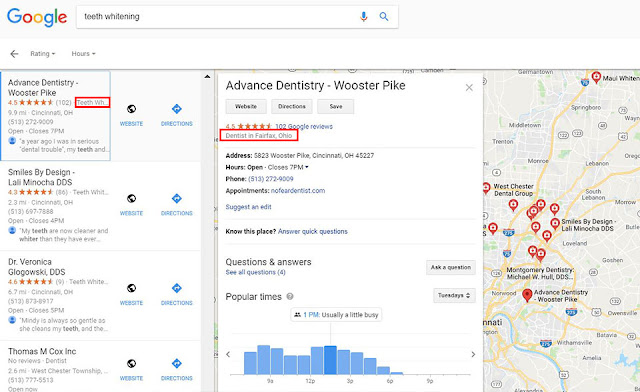Viewport: 640px width, 392px height.
Task: Go to previous day in Popular times chart
Action: pos(228,354)
